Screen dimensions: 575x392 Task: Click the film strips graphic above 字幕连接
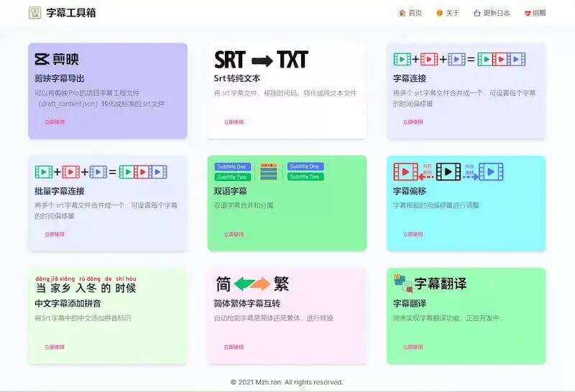[x=459, y=59]
